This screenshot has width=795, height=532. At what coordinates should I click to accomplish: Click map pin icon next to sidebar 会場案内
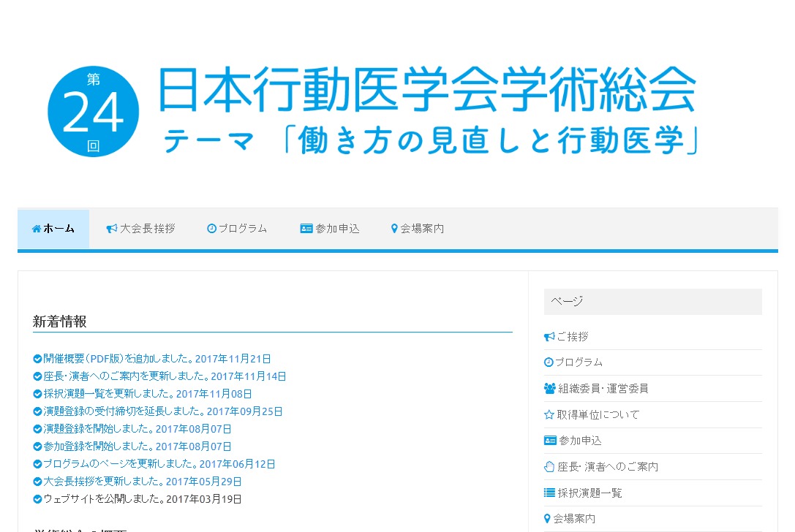click(547, 518)
